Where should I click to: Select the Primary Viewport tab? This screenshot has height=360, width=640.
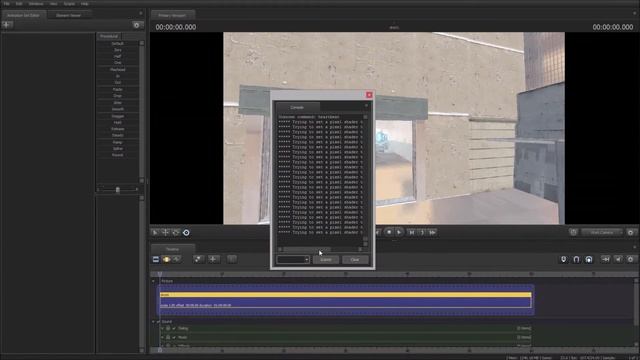coord(172,16)
